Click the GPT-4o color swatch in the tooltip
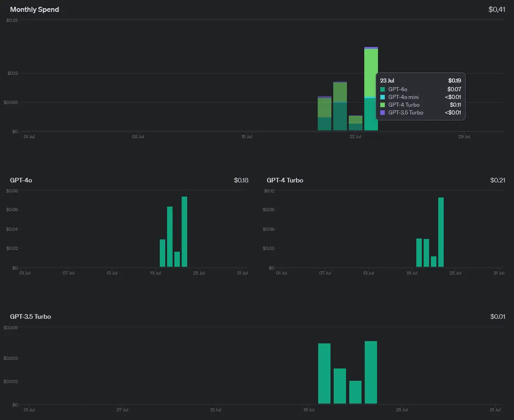Viewport: 514px width, 420px height. tap(383, 89)
